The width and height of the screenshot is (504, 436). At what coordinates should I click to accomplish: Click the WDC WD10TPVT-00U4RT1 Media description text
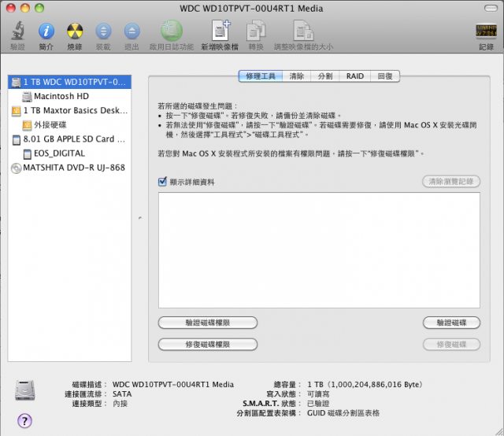point(173,385)
